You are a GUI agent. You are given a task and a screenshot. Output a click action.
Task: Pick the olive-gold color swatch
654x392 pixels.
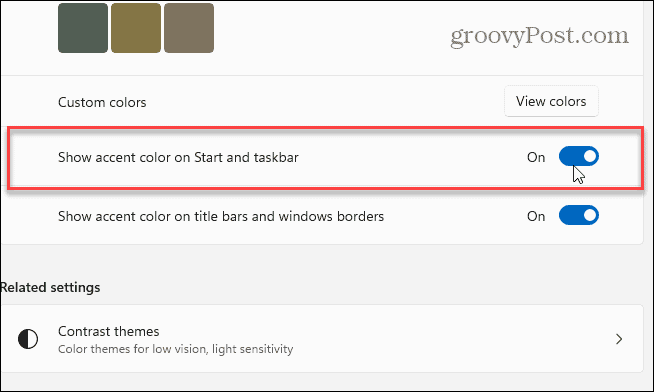(136, 28)
